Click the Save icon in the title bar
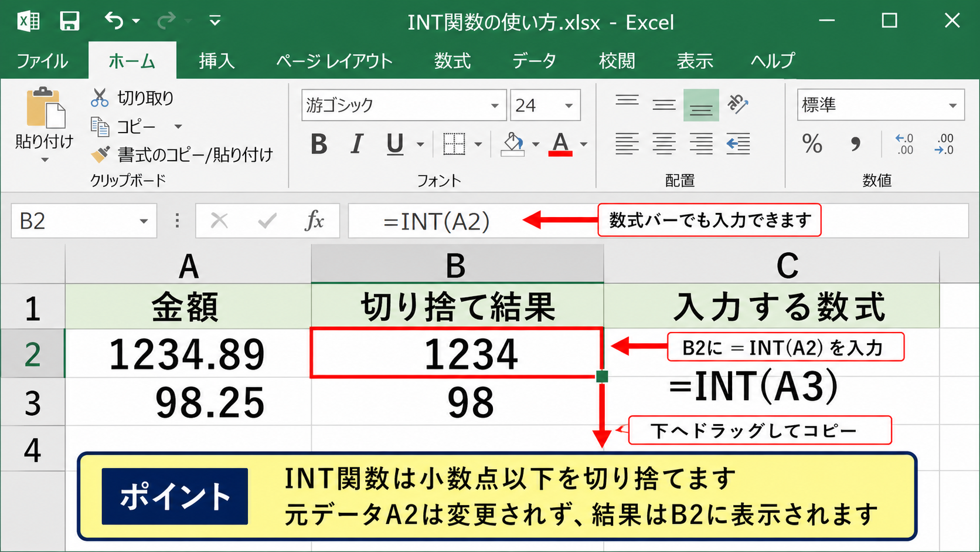This screenshot has width=980, height=552. coord(69,22)
